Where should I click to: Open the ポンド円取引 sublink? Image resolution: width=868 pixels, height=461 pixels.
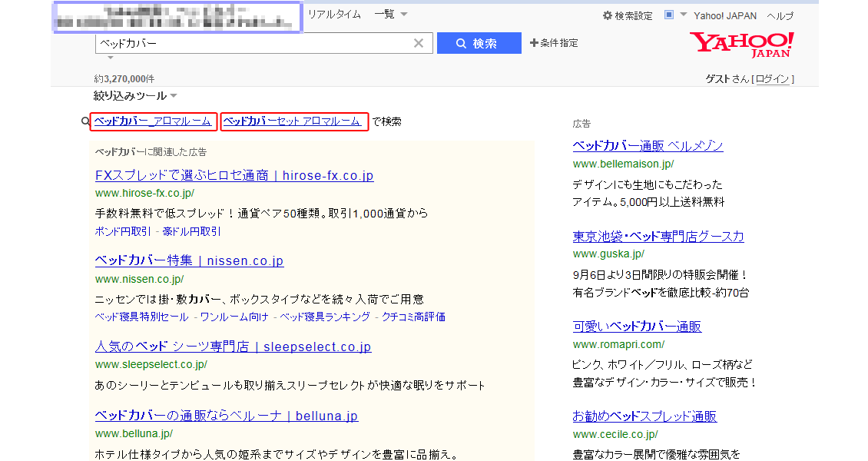122,231
